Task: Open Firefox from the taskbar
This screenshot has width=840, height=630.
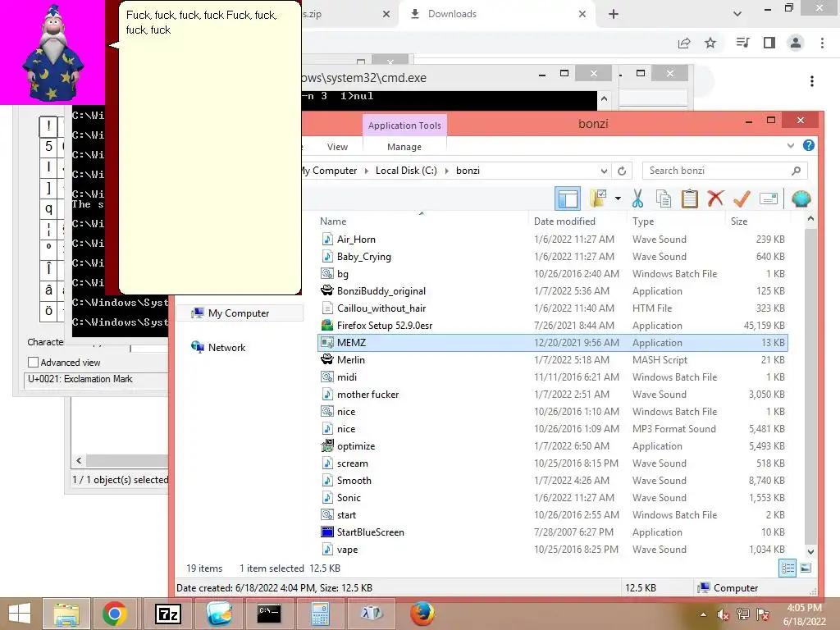Action: [422, 614]
